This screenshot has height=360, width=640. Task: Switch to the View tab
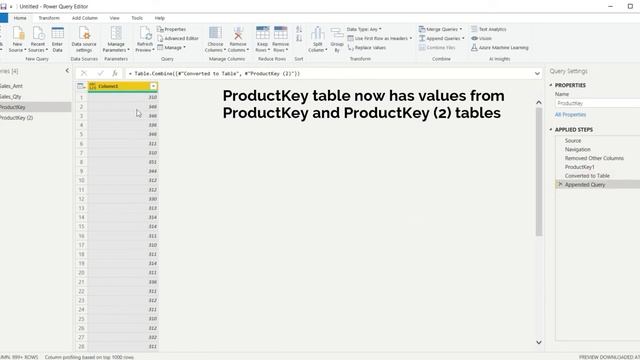point(114,18)
